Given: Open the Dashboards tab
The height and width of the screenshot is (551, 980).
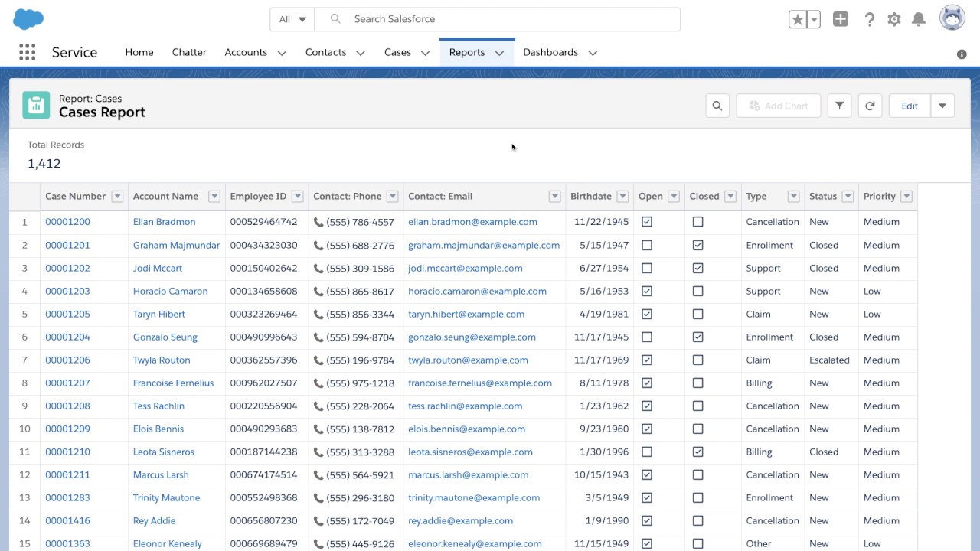Looking at the screenshot, I should (550, 52).
